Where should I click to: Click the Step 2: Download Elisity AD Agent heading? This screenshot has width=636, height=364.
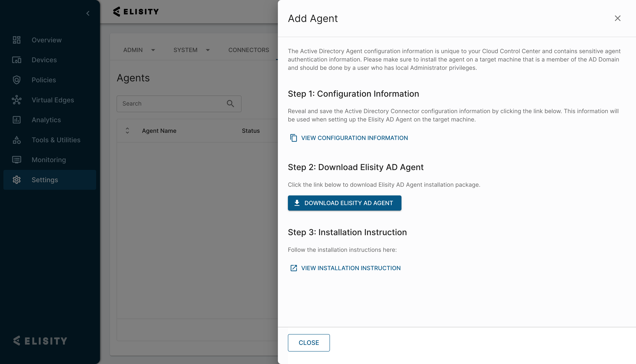point(356,167)
